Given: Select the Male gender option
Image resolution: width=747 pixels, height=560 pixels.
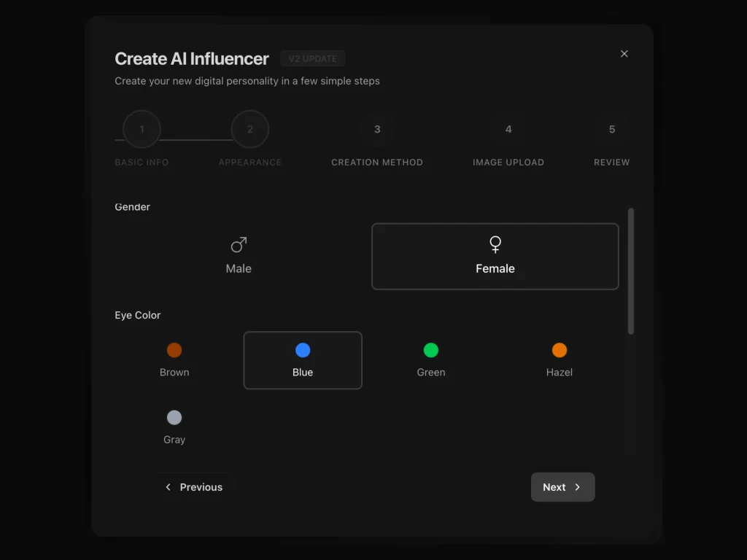Looking at the screenshot, I should [239, 255].
